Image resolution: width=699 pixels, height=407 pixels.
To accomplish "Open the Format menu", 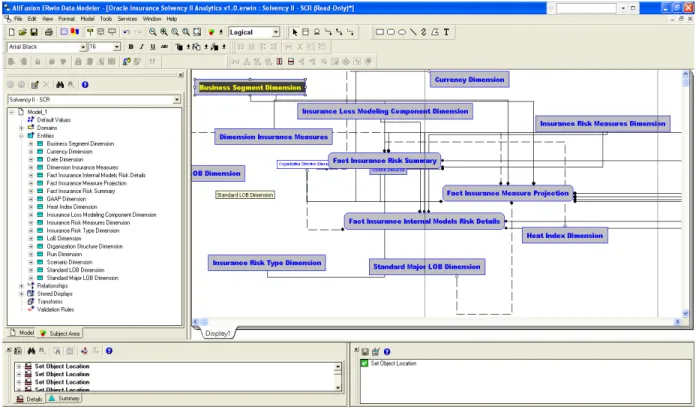I will tap(66, 19).
